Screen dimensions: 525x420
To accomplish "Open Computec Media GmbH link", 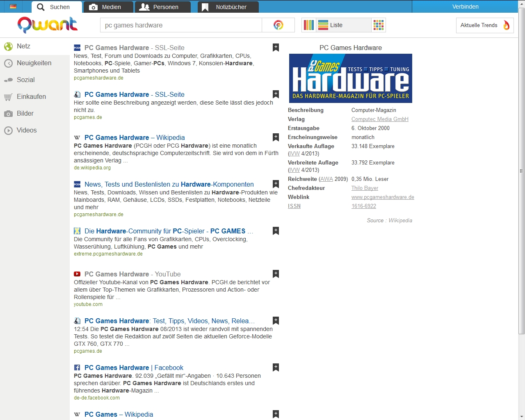I will 380,119.
